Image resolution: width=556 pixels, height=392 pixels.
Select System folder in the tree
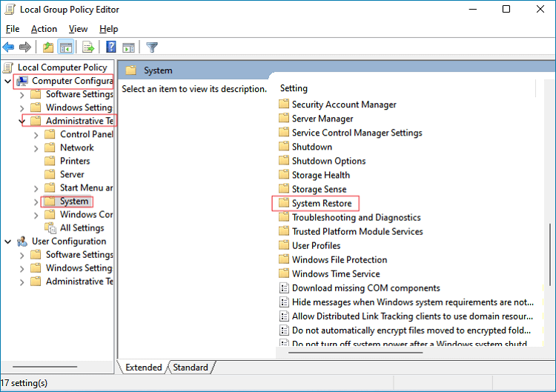point(73,202)
